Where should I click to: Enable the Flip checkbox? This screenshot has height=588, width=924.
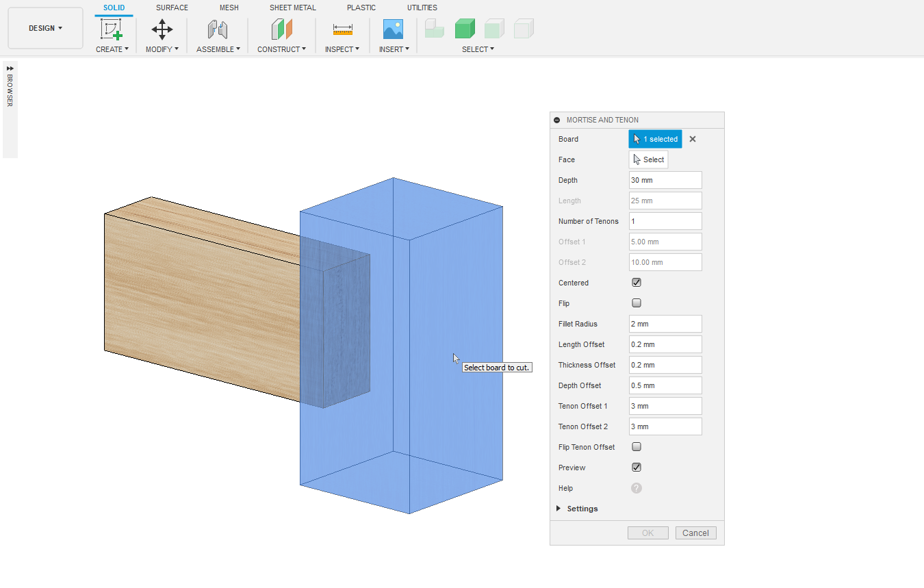click(637, 303)
